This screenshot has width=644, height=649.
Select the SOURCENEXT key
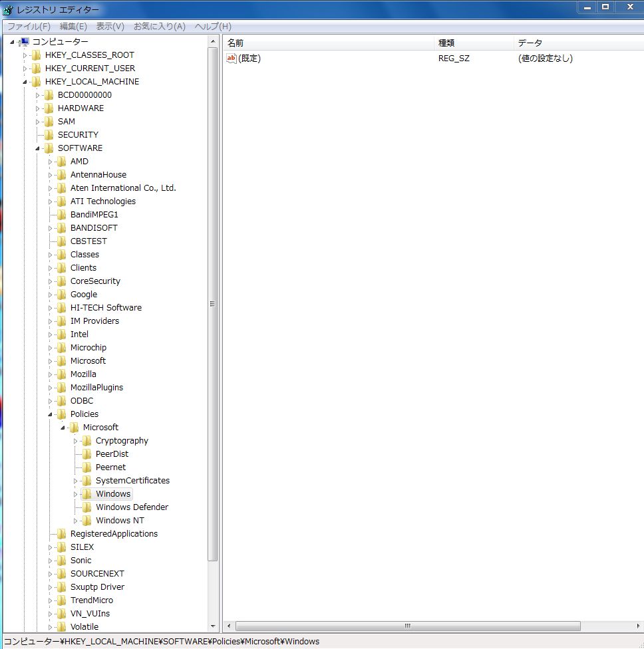[97, 574]
